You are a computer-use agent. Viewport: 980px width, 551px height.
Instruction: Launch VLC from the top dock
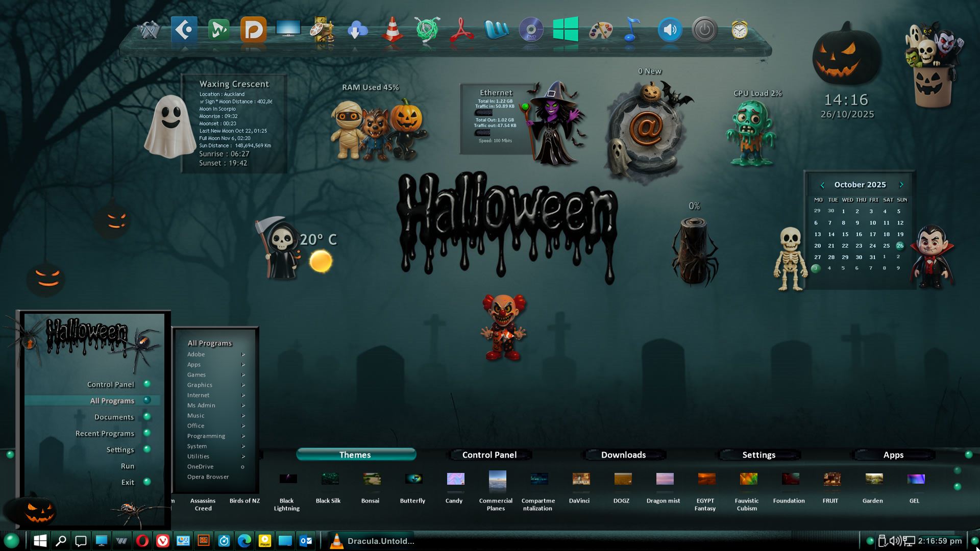(x=392, y=30)
